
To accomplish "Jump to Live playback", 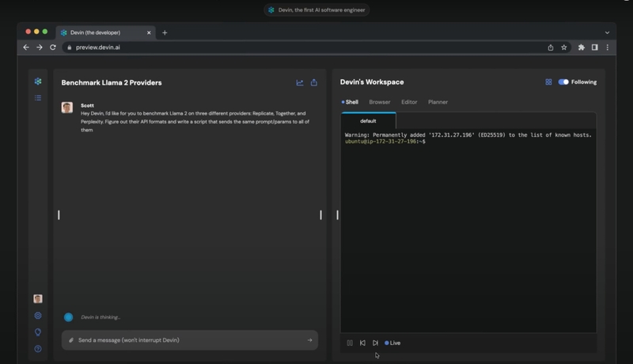I will tap(392, 343).
